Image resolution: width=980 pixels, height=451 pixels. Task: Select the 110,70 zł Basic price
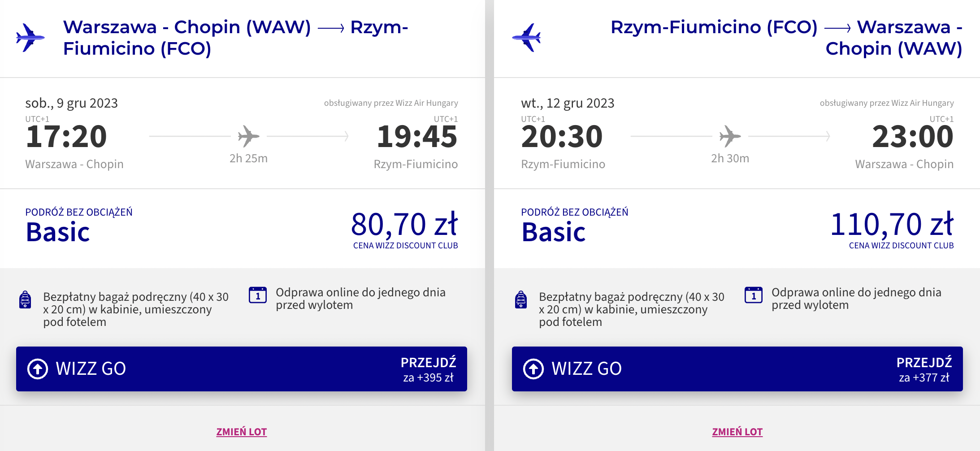[892, 224]
